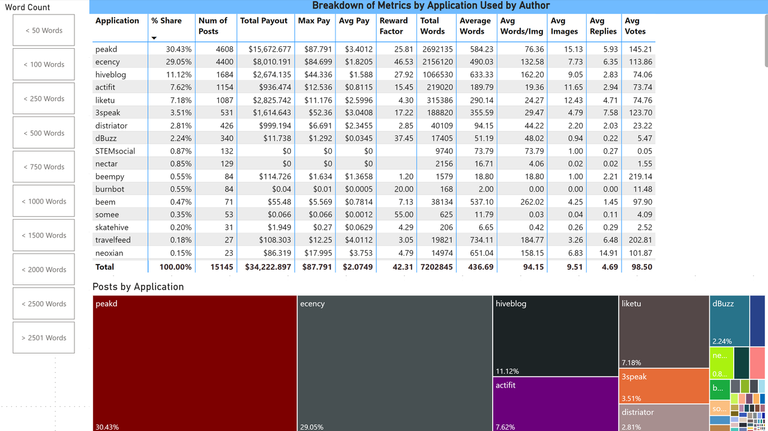Click the purple actifit treemap tile

pos(555,404)
